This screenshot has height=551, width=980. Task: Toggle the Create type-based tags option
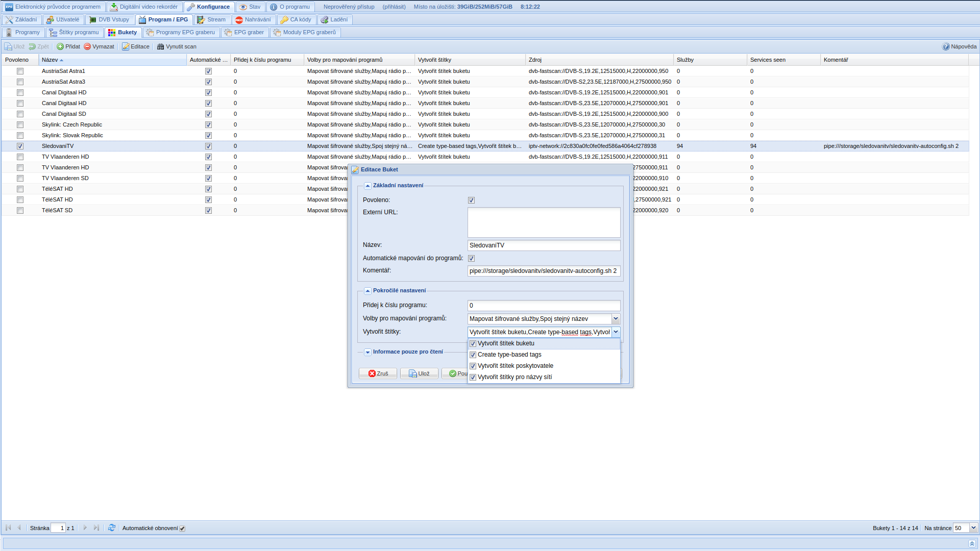(473, 355)
